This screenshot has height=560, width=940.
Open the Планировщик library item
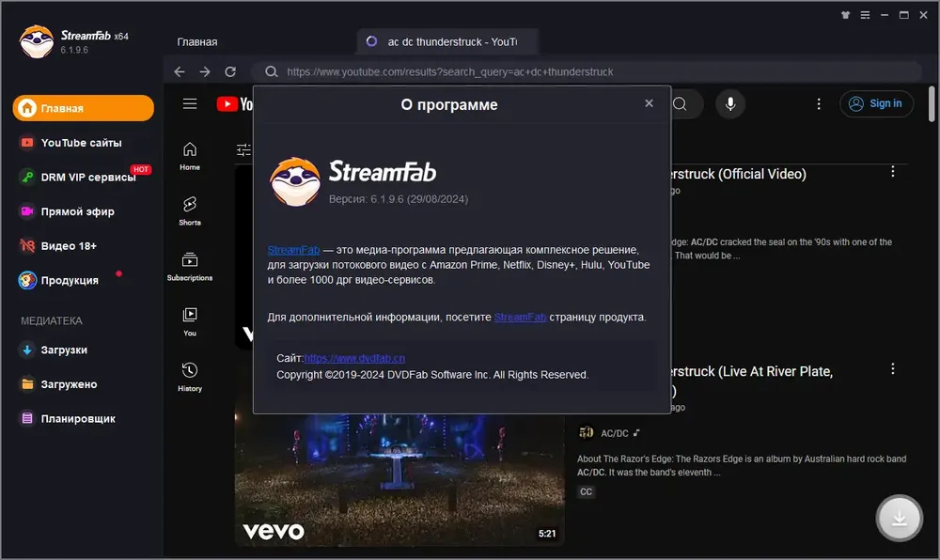pos(78,419)
